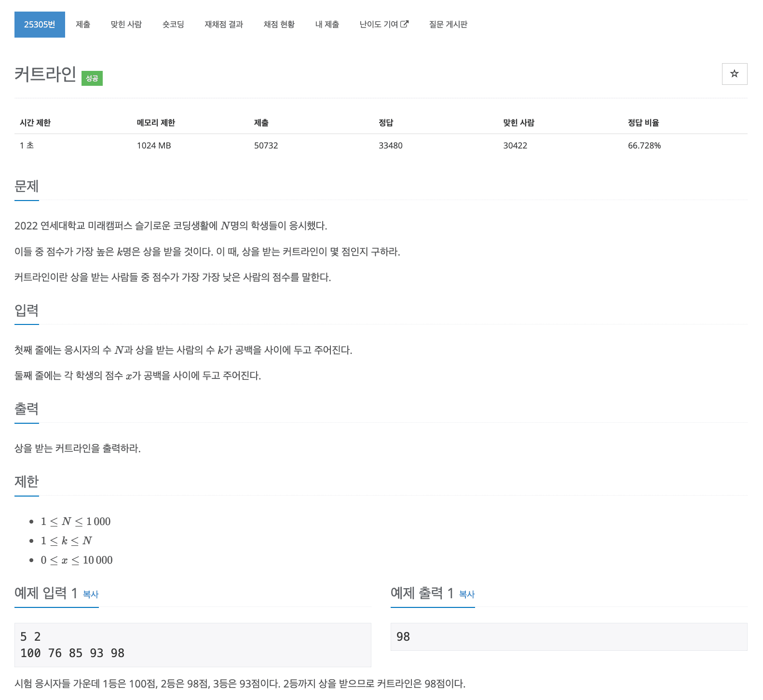Click the star favorite icon
Image resolution: width=763 pixels, height=700 pixels.
coord(734,74)
